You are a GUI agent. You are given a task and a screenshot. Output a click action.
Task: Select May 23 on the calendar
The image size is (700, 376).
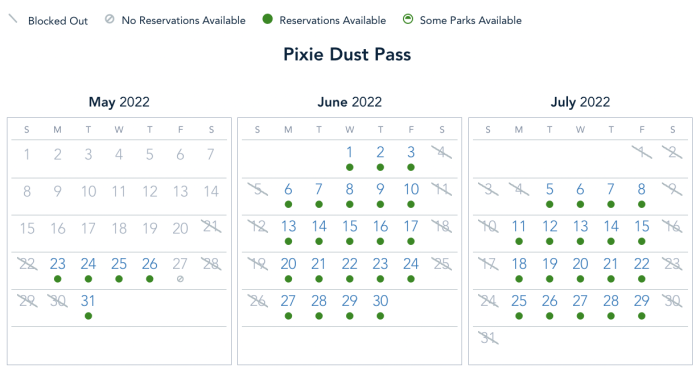click(58, 264)
